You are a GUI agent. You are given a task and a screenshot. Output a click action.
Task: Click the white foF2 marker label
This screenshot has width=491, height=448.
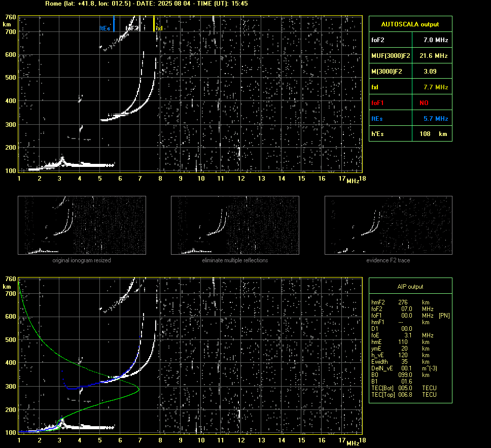(x=132, y=28)
